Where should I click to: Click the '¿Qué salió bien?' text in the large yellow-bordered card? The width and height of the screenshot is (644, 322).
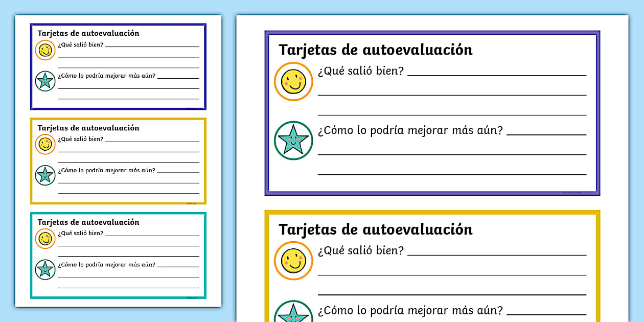360,251
